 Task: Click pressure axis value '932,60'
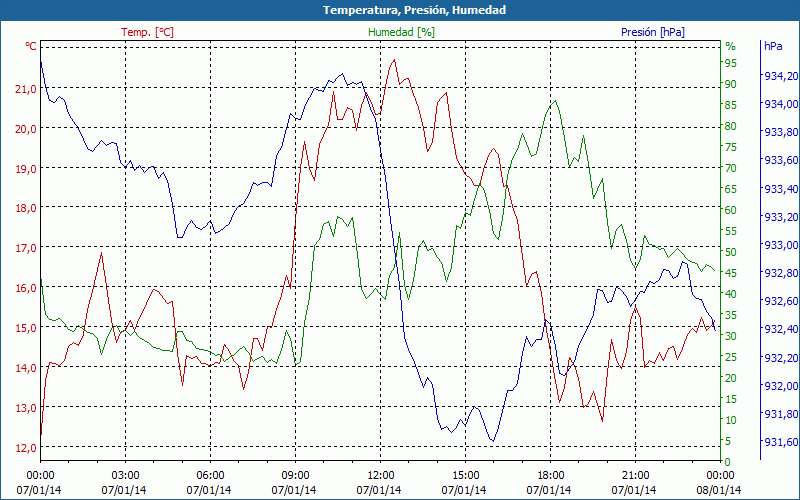(x=781, y=301)
